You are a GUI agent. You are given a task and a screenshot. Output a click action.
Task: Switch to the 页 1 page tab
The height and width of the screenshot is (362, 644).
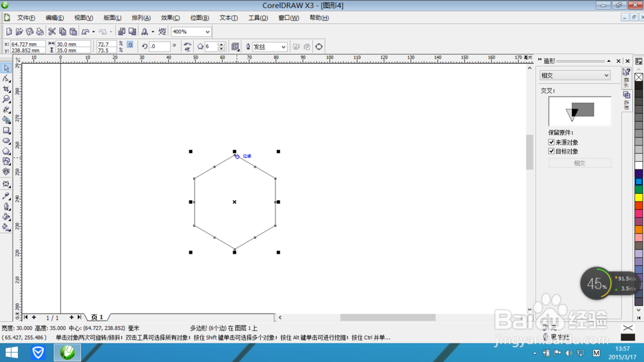tap(97, 317)
